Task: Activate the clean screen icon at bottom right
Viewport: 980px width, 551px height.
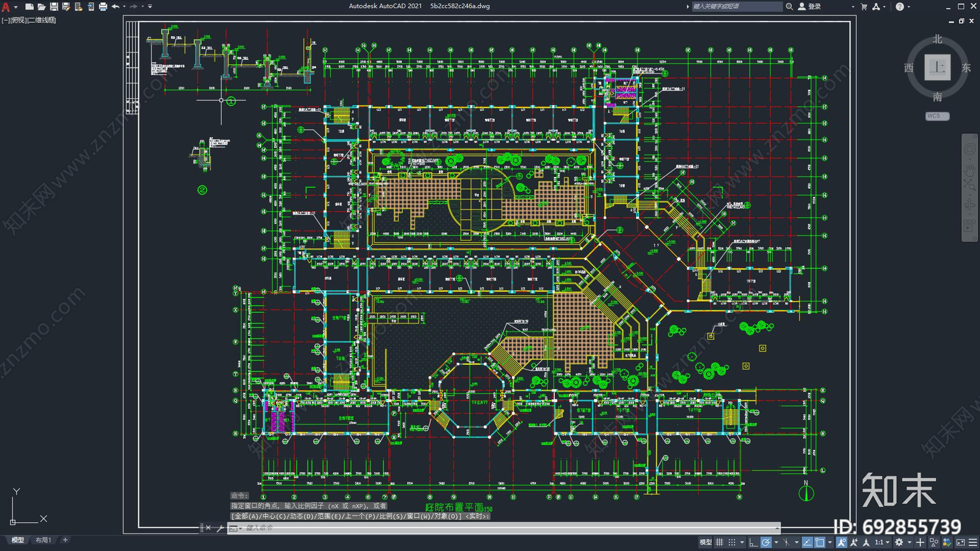Action: 960,541
